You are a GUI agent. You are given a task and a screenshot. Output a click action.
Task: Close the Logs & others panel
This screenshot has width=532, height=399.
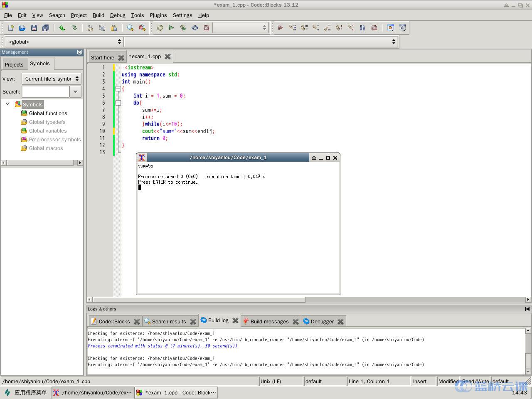tap(527, 309)
